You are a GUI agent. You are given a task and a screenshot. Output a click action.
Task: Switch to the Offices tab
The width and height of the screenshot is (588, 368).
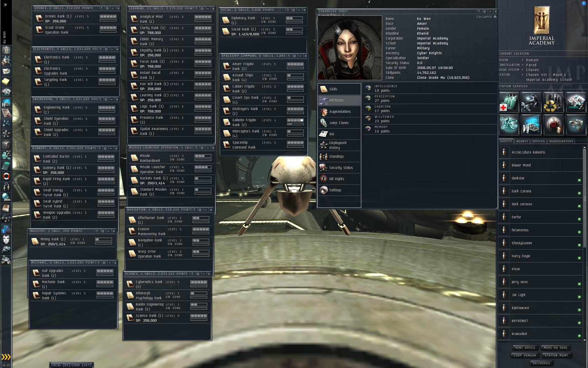click(x=538, y=141)
